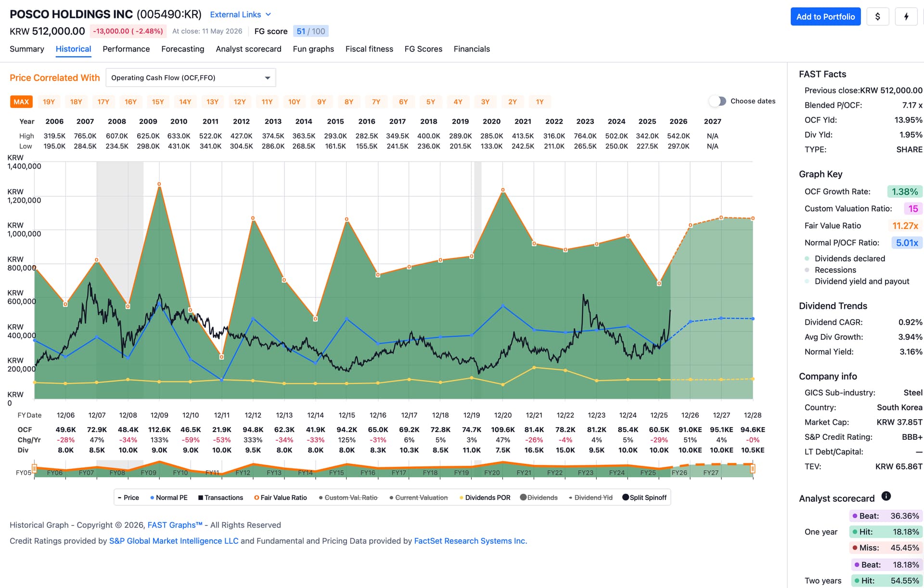Select the 10Y time range button
The width and height of the screenshot is (924, 588).
point(294,102)
